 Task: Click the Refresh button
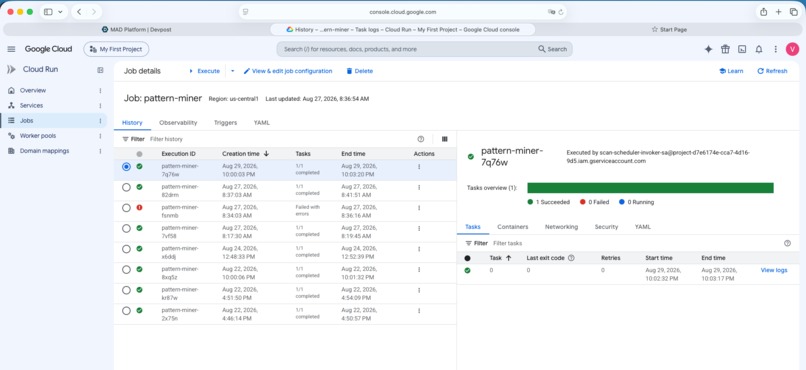pyautogui.click(x=772, y=71)
